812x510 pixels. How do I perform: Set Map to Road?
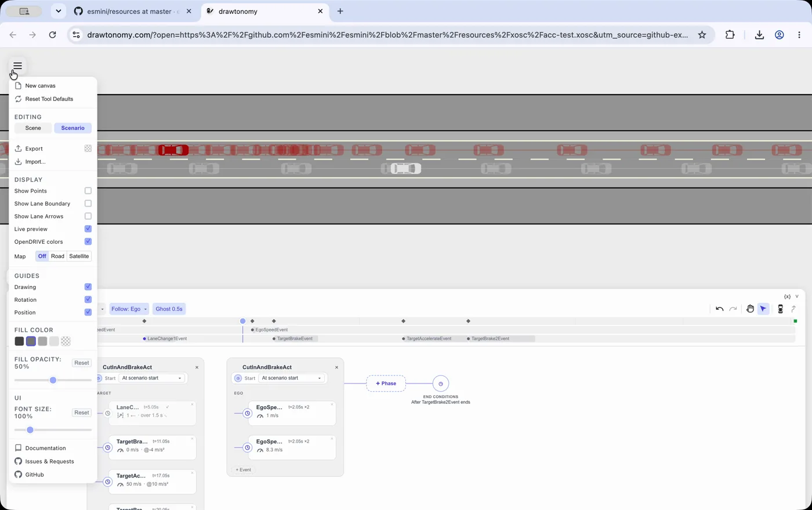[x=57, y=256]
